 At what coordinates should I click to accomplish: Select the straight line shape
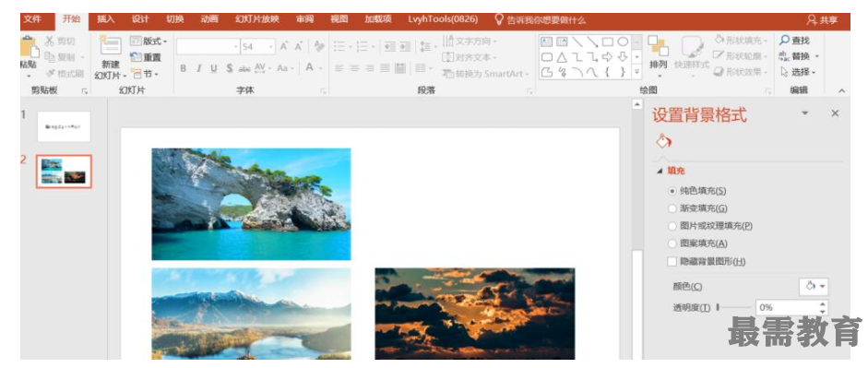tap(577, 42)
